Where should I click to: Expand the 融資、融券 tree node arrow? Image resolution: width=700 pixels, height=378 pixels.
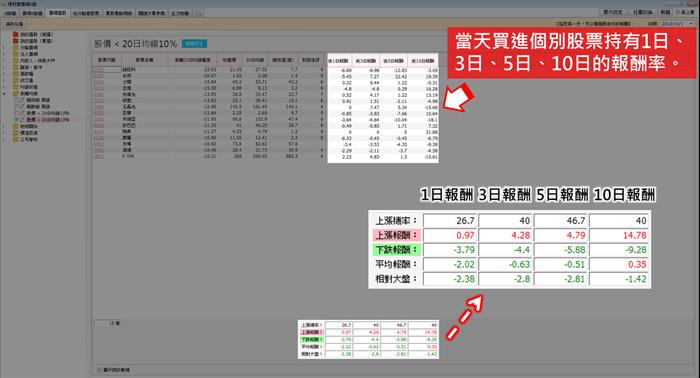pyautogui.click(x=5, y=67)
